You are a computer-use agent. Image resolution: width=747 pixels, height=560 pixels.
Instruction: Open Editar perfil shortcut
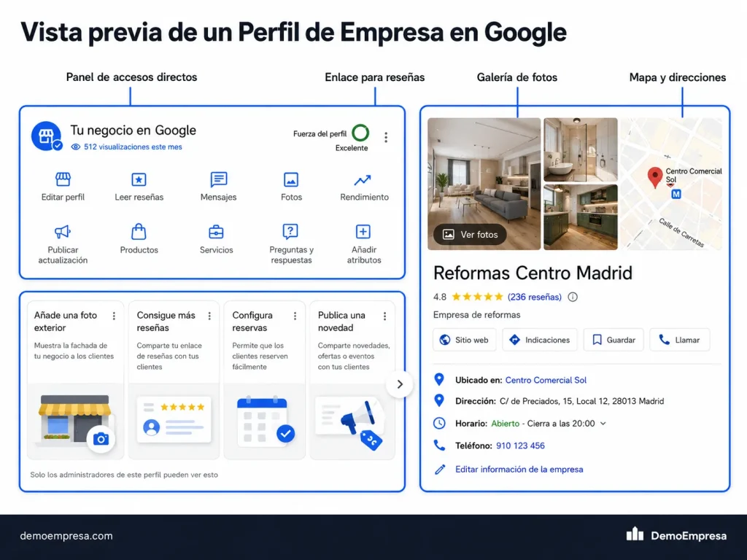[x=63, y=187]
